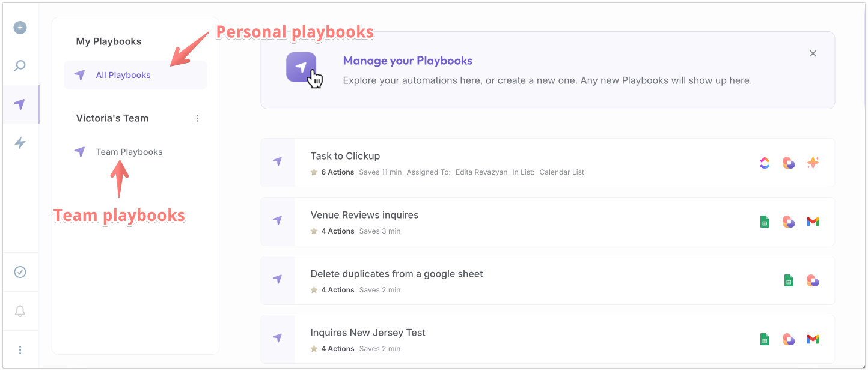Click In List: Calendar List text
Image resolution: width=868 pixels, height=371 pixels.
point(548,172)
